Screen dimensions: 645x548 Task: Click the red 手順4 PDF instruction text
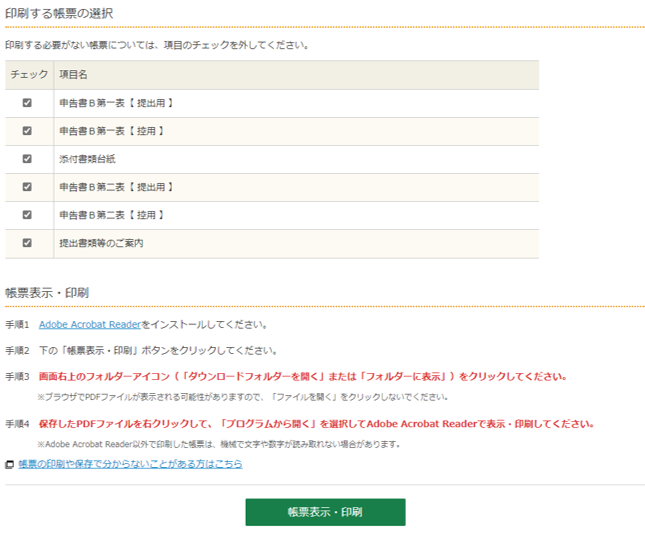[317, 424]
